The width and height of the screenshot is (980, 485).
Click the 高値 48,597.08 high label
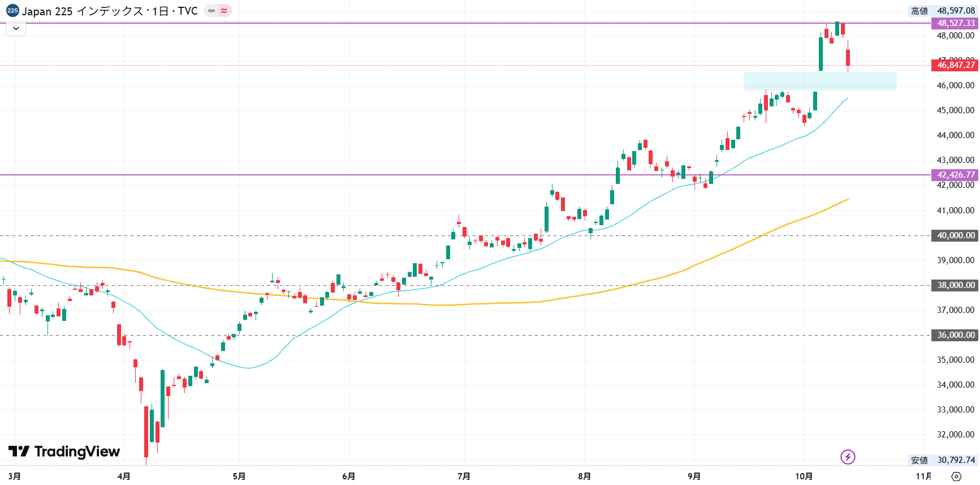click(x=943, y=11)
